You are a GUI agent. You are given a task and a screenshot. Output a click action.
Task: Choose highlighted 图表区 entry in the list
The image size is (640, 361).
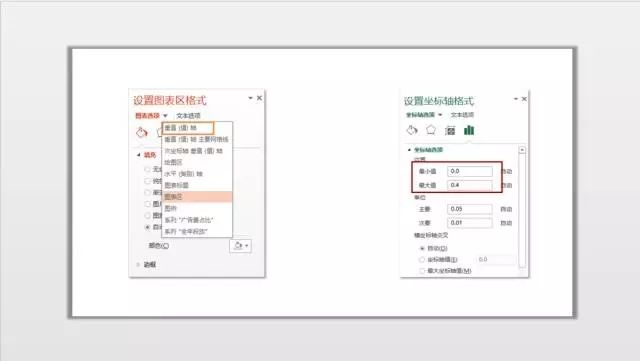(x=197, y=196)
